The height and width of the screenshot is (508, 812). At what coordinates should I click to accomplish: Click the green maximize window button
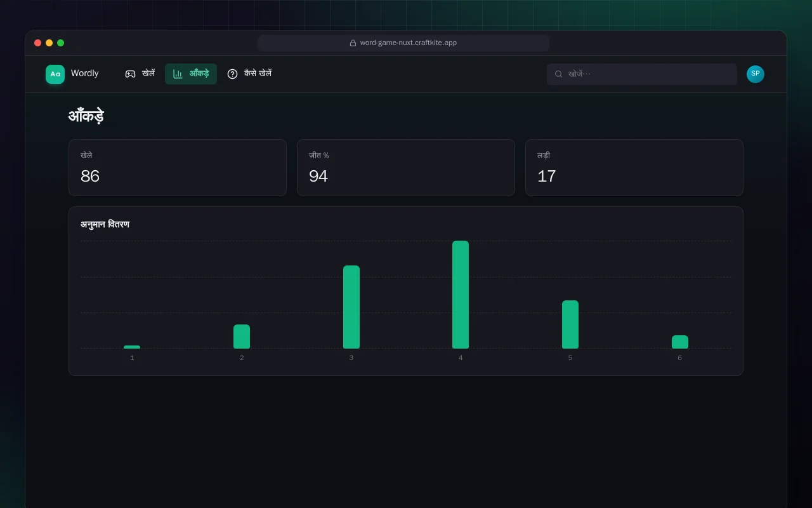[x=61, y=43]
